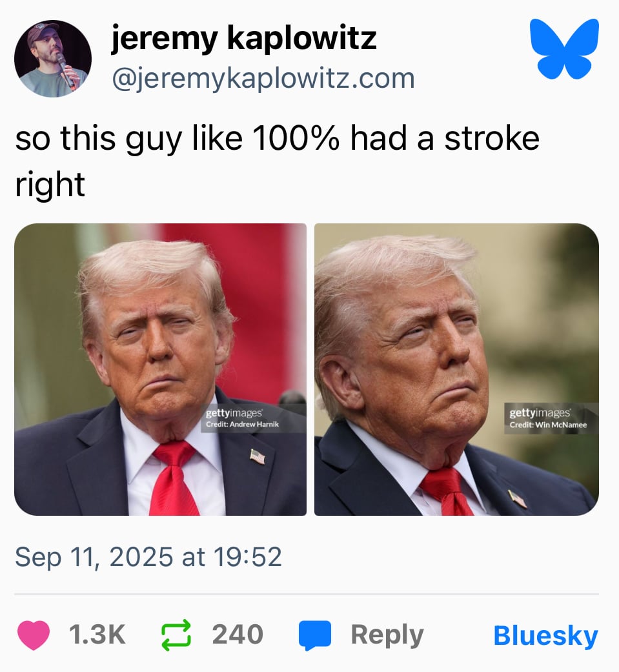619x672 pixels.
Task: Click the gettyimages watermark on right photo
Action: [x=540, y=413]
